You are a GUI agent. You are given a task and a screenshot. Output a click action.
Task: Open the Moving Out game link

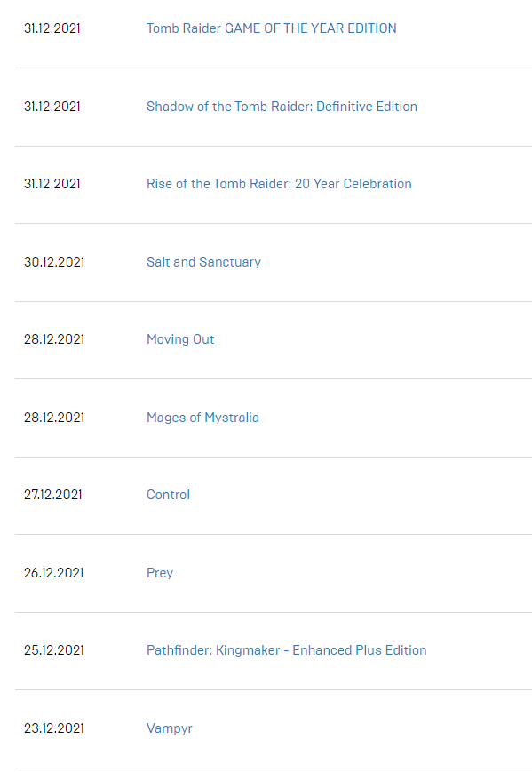tap(180, 339)
